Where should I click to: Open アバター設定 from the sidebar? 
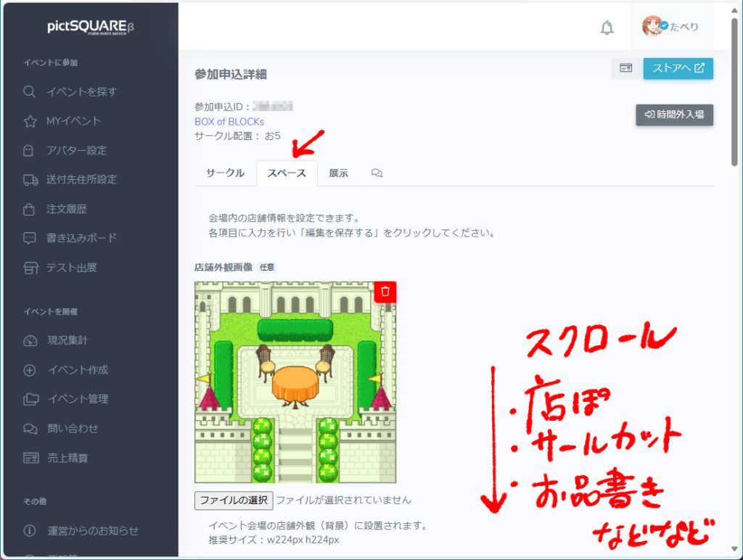(76, 151)
